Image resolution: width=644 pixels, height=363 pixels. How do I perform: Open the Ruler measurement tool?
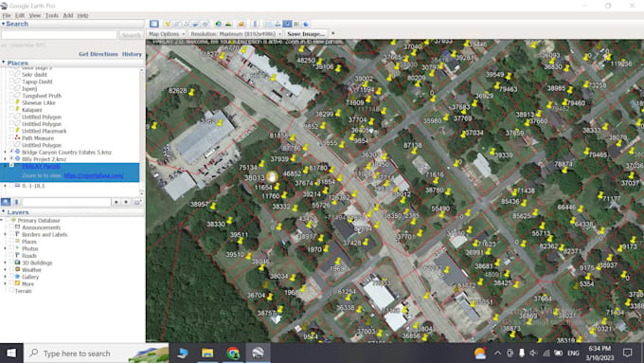[x=255, y=24]
